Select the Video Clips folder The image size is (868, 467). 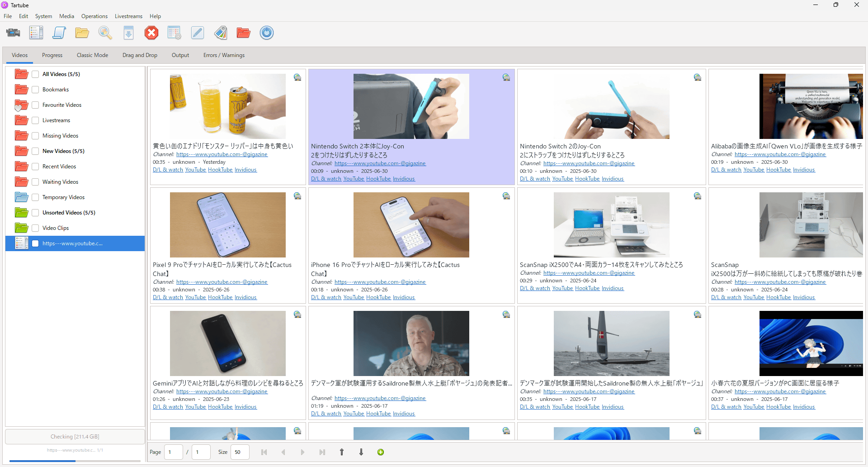point(56,228)
